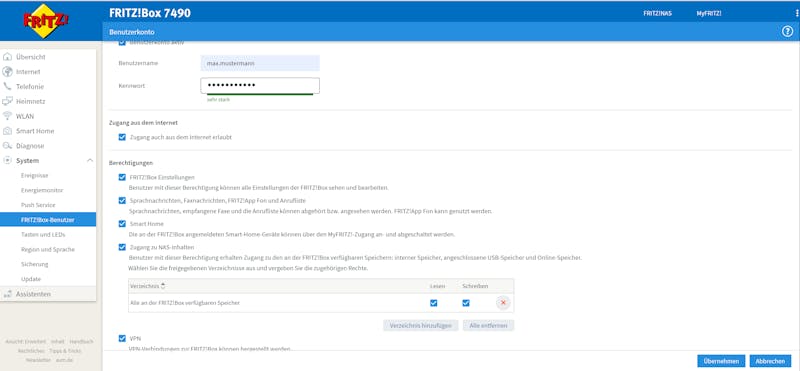Screen dimensions: 800x371
Task: Open Region und Sprache submenu item
Action: tap(48, 250)
